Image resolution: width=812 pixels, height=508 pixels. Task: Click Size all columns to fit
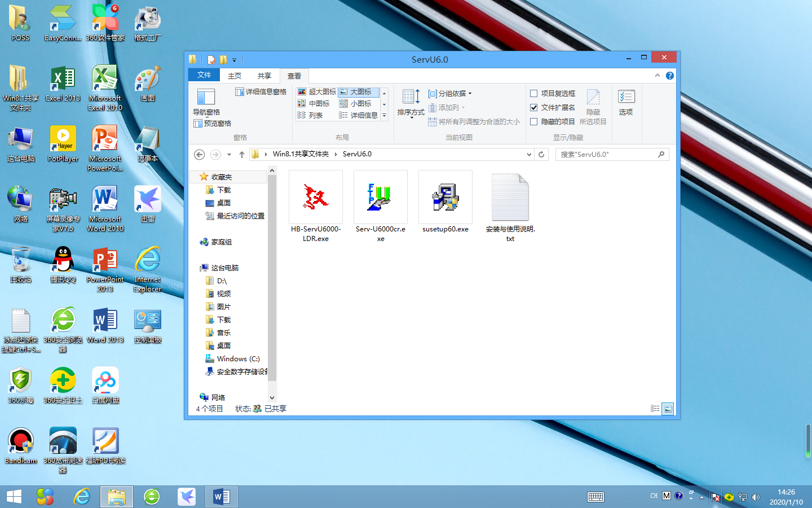(x=474, y=121)
